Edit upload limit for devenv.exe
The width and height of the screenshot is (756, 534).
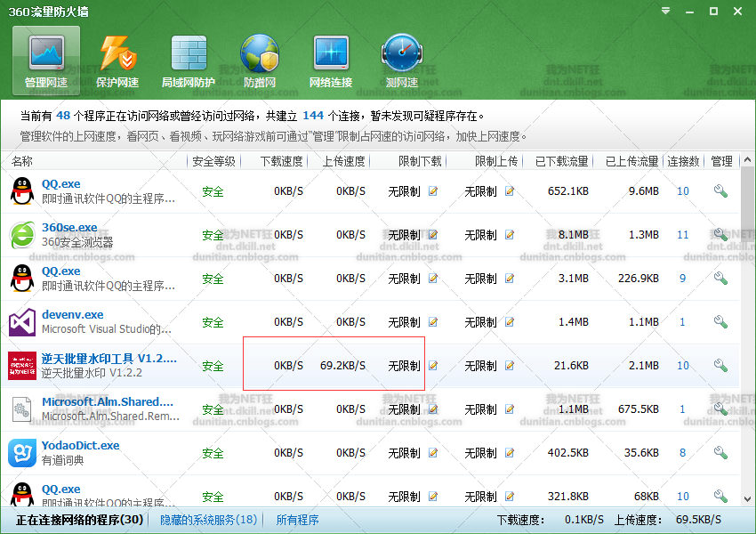click(x=510, y=322)
